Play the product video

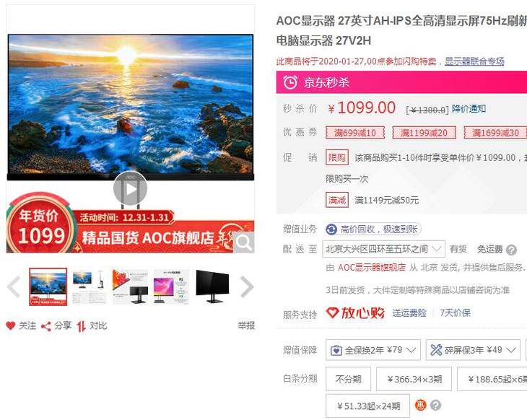pos(130,189)
